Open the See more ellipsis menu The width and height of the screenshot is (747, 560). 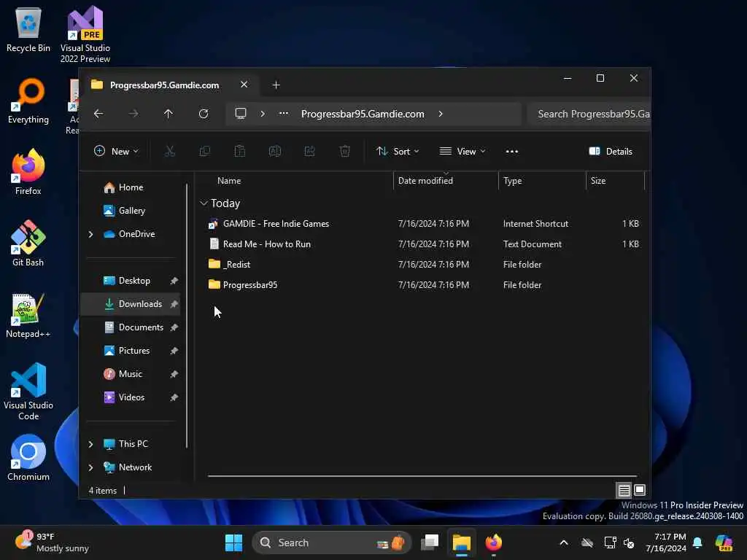tap(511, 152)
